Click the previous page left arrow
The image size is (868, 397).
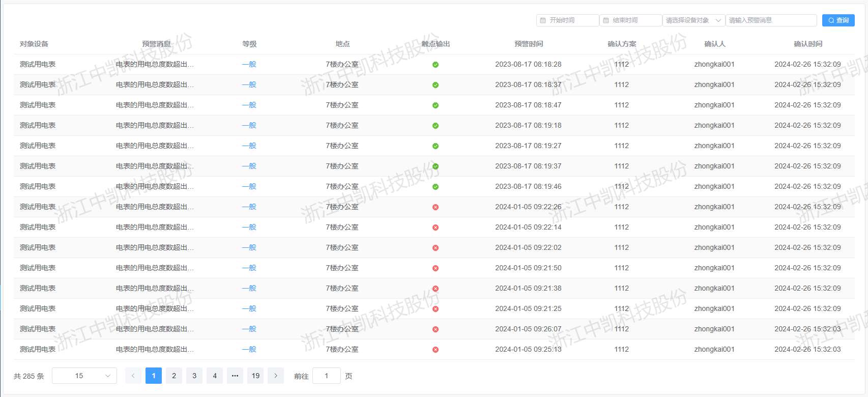tap(133, 376)
